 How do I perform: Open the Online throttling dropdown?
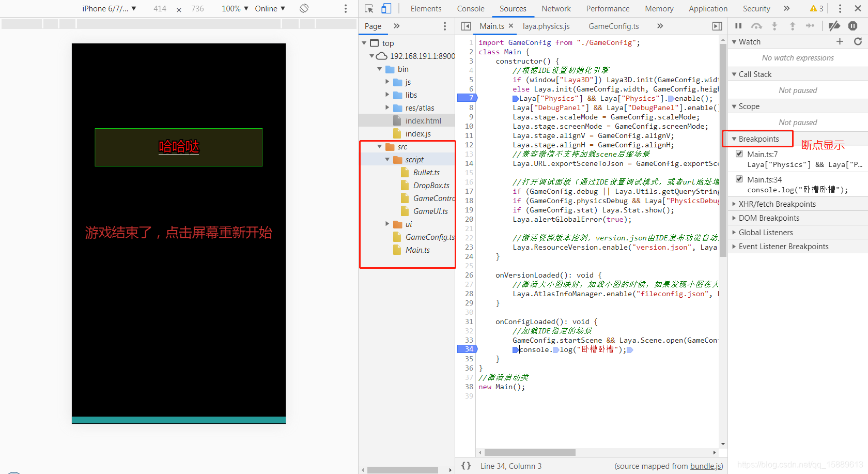click(270, 8)
